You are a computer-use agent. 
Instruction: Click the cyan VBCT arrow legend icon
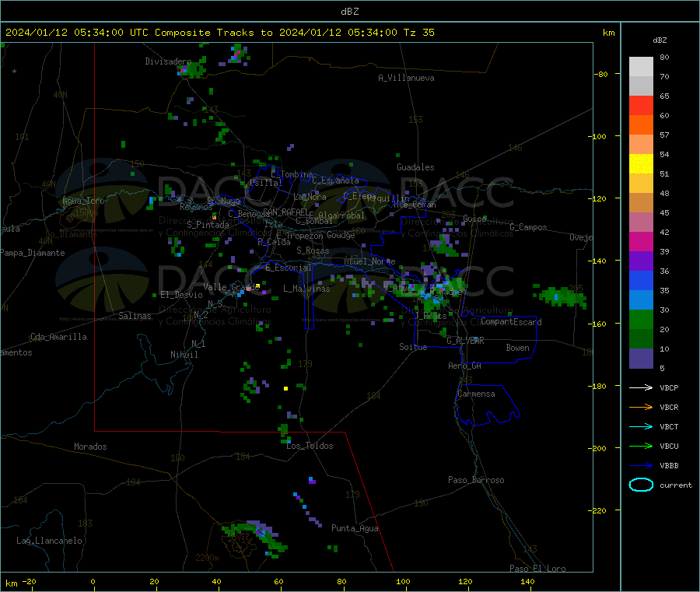(641, 426)
